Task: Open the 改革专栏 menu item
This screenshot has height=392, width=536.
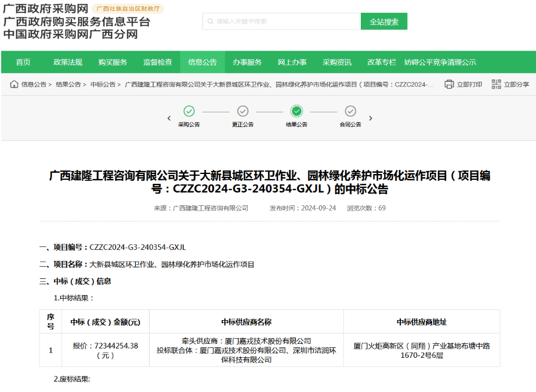Action: (x=382, y=62)
